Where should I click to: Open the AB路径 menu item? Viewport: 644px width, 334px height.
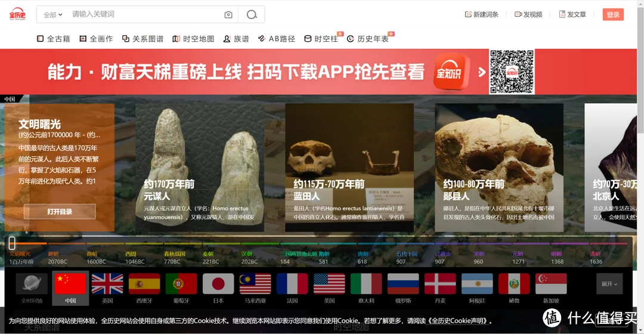[x=277, y=39]
